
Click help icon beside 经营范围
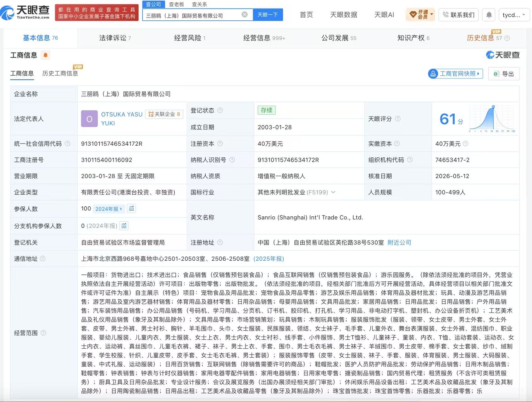(43, 333)
